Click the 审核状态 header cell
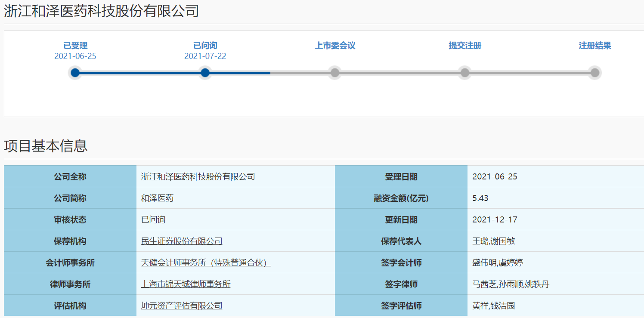644x318 pixels. [x=70, y=219]
